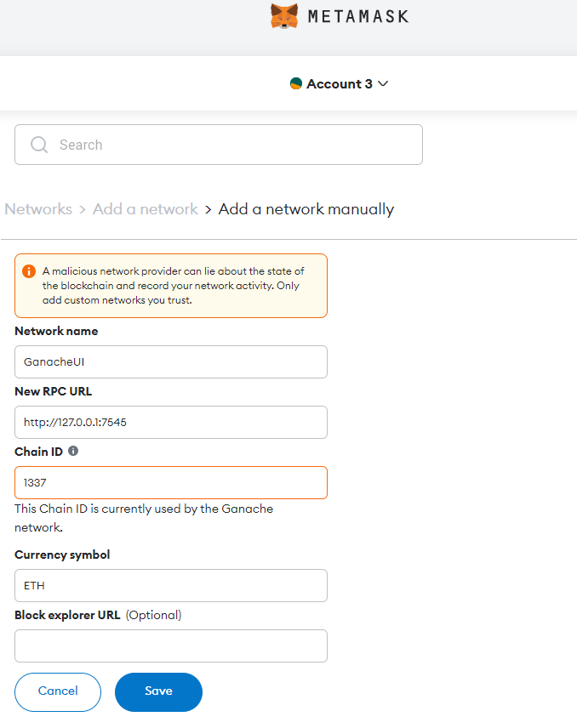This screenshot has height=728, width=577.
Task: Click the METAMASK wordmark text
Action: (x=357, y=16)
